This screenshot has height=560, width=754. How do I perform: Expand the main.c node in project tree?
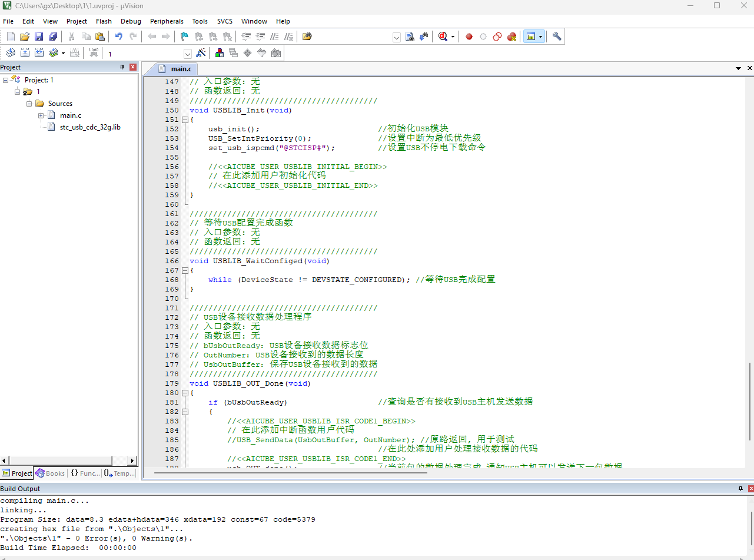(41, 115)
